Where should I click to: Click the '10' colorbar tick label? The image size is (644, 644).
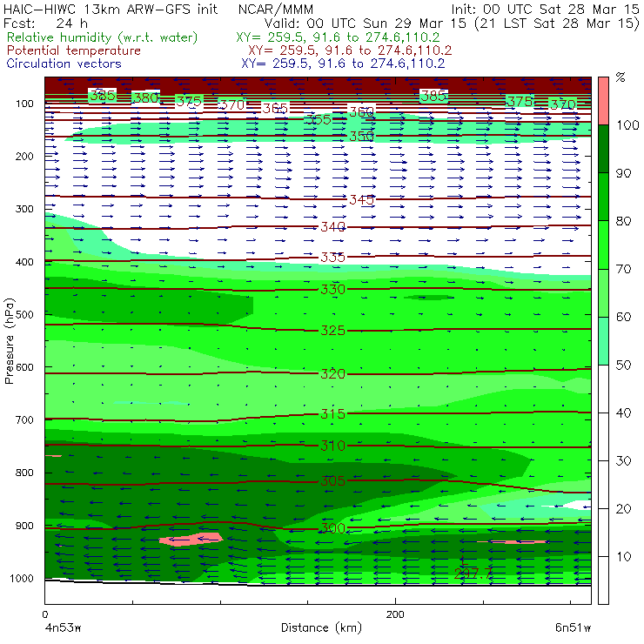tap(623, 557)
